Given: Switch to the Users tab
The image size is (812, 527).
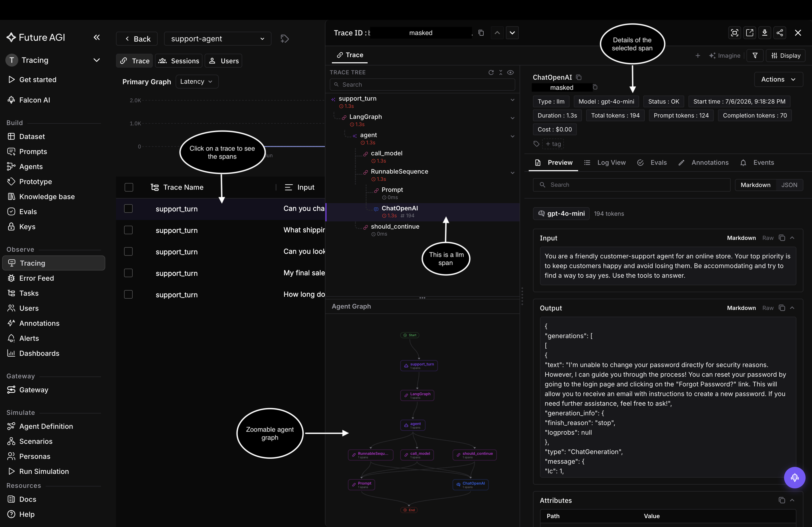Looking at the screenshot, I should click(223, 61).
